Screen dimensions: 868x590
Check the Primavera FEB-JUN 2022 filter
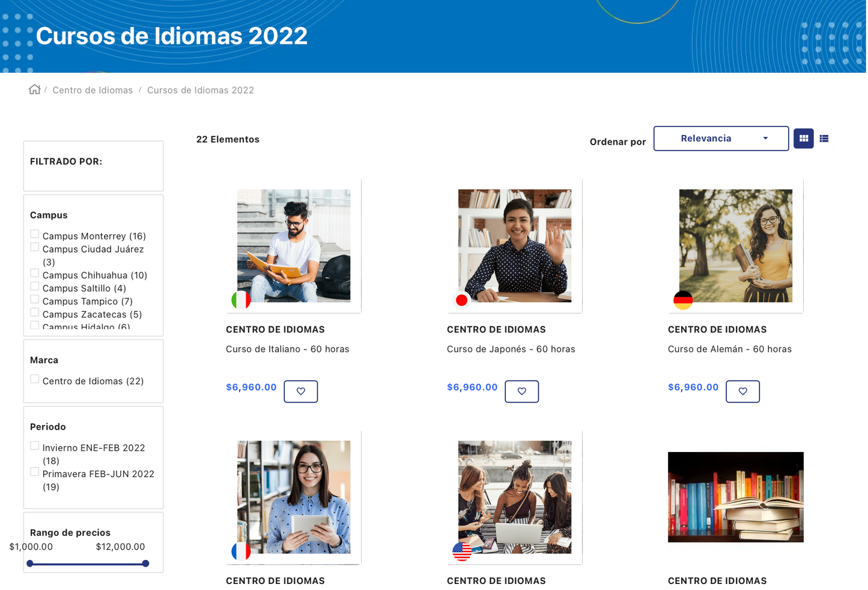(x=34, y=472)
